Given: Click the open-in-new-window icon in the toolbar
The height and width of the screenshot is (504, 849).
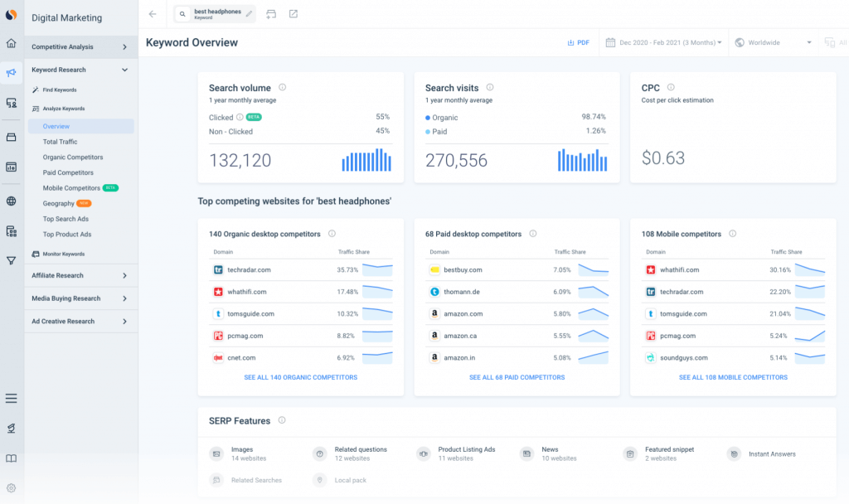Looking at the screenshot, I should coord(292,13).
